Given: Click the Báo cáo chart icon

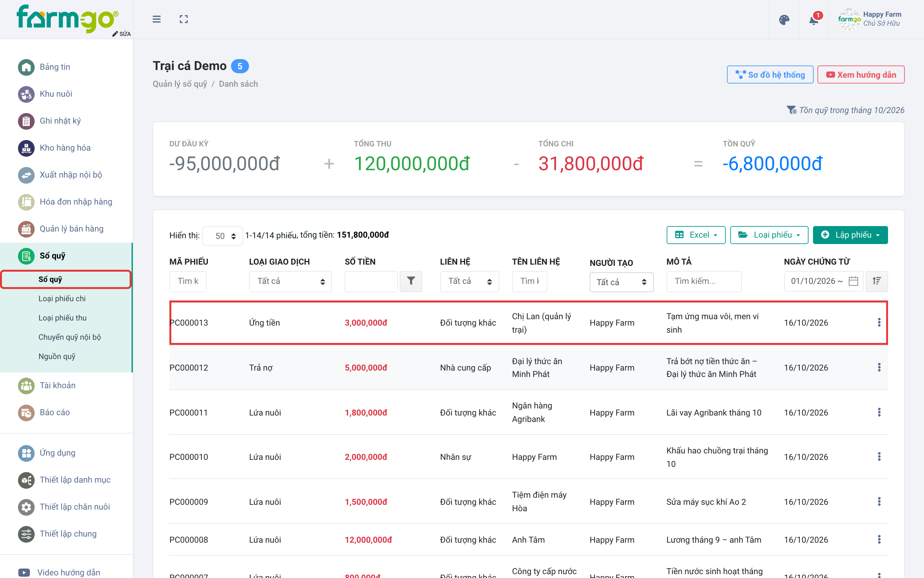Looking at the screenshot, I should tap(26, 413).
